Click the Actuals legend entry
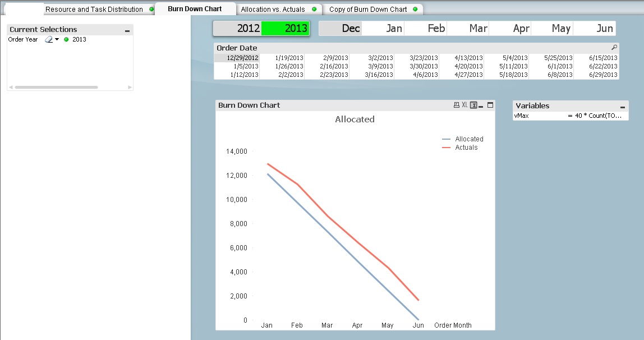Image resolution: width=644 pixels, height=340 pixels. pos(460,148)
